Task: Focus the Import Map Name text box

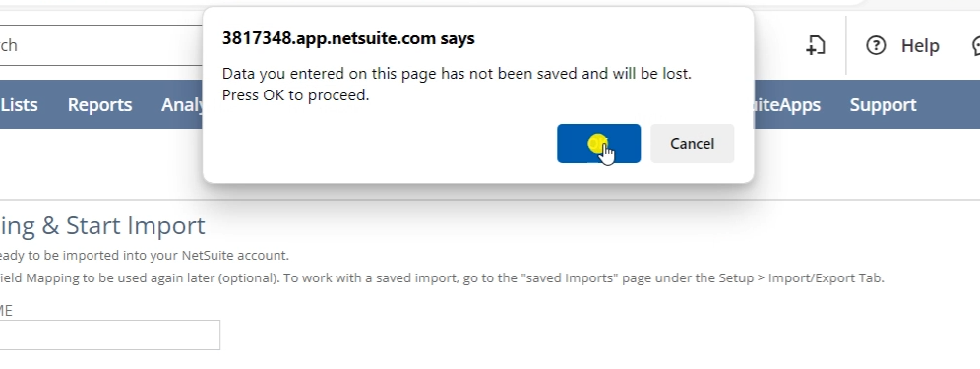Action: tap(109, 335)
